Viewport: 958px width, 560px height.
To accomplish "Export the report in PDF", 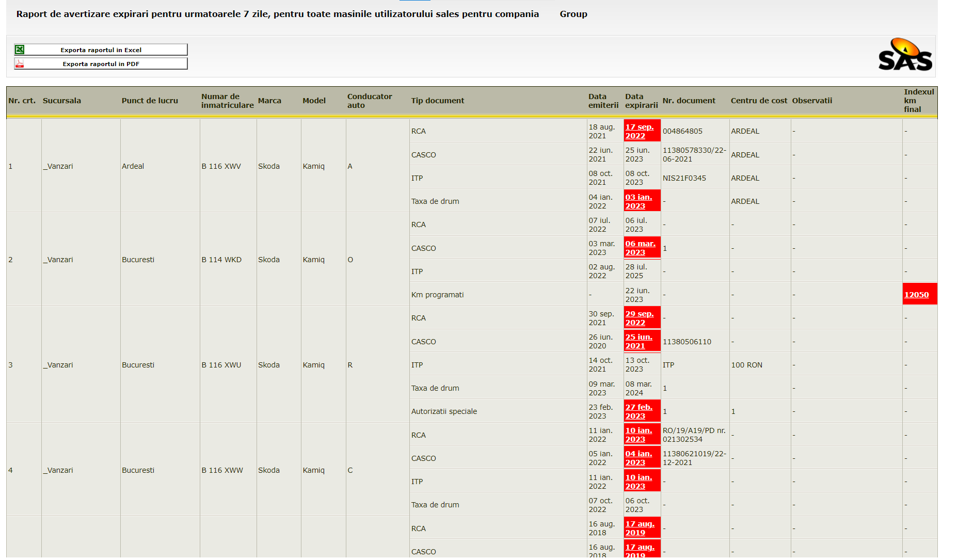I will coord(101,63).
